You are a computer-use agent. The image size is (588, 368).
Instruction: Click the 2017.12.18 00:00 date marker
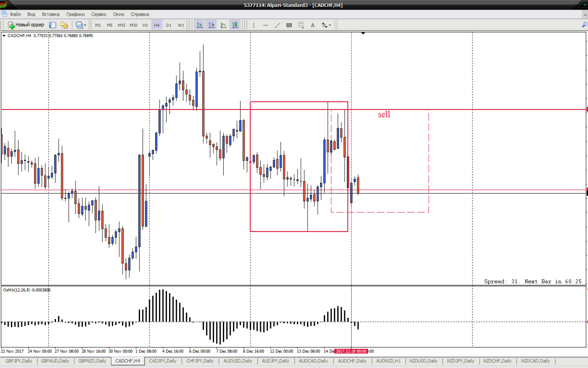[x=351, y=351]
